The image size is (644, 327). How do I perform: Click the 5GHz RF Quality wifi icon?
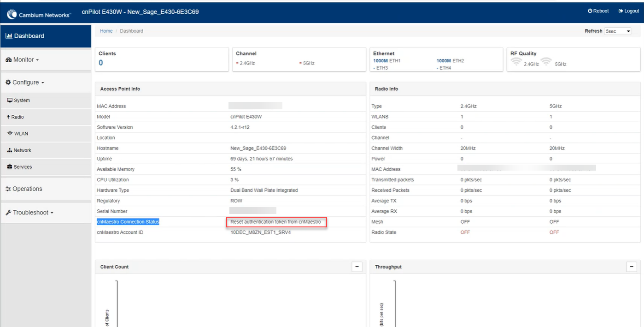coord(546,62)
